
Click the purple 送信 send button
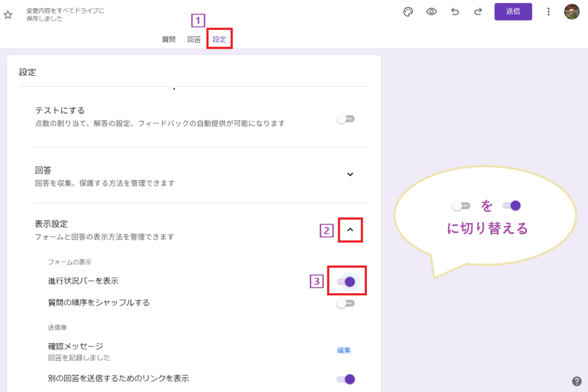[x=513, y=11]
